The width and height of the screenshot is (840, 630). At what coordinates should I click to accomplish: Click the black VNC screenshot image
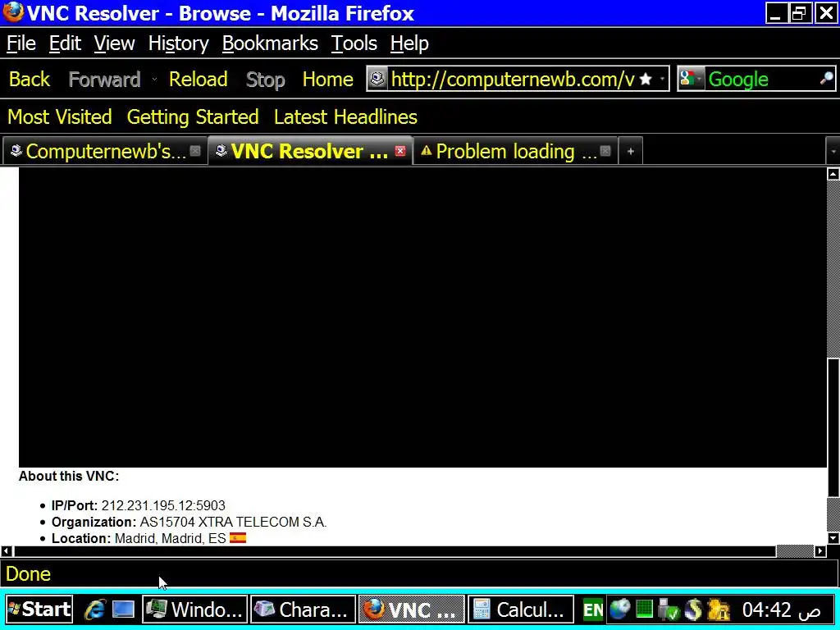coord(422,317)
